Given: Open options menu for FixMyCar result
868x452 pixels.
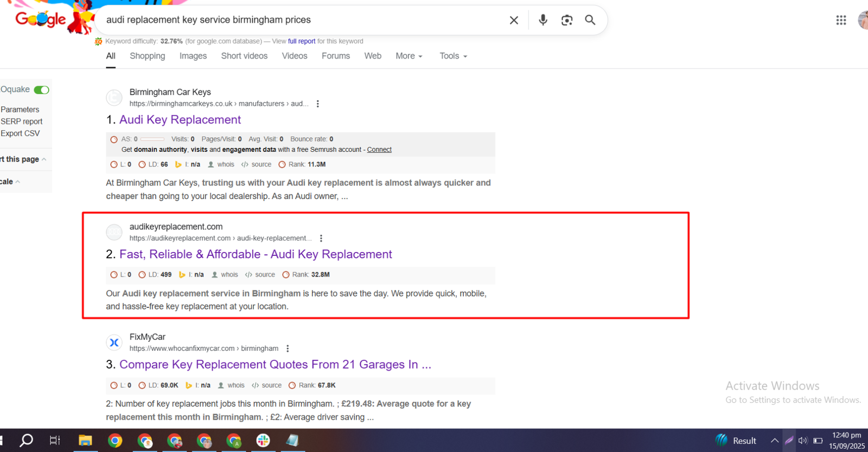Looking at the screenshot, I should pyautogui.click(x=288, y=349).
